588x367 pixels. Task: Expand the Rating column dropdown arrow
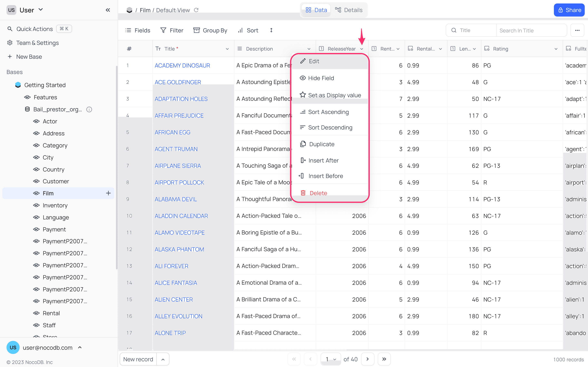(556, 49)
